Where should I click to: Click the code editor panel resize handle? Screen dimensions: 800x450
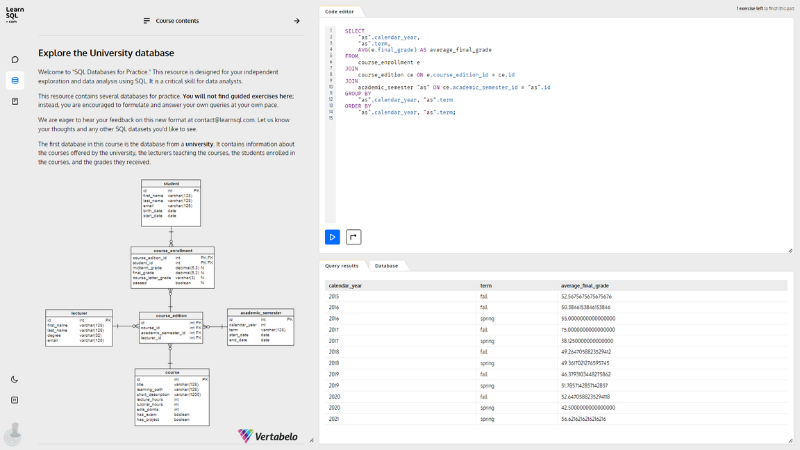tap(790, 251)
